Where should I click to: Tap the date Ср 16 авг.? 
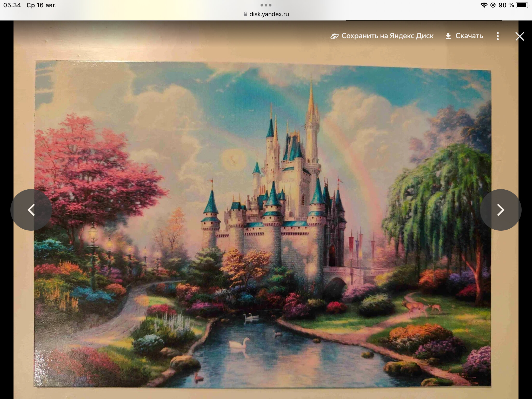pos(42,5)
